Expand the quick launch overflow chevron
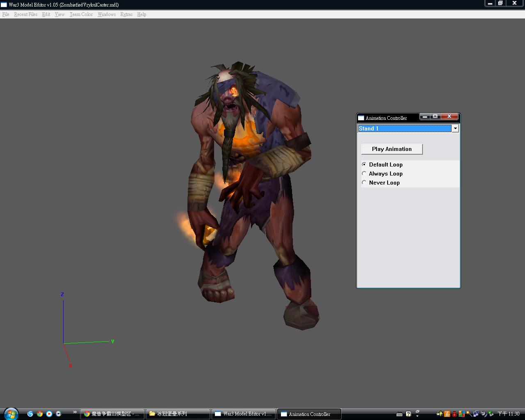525x420 pixels. tap(75, 412)
